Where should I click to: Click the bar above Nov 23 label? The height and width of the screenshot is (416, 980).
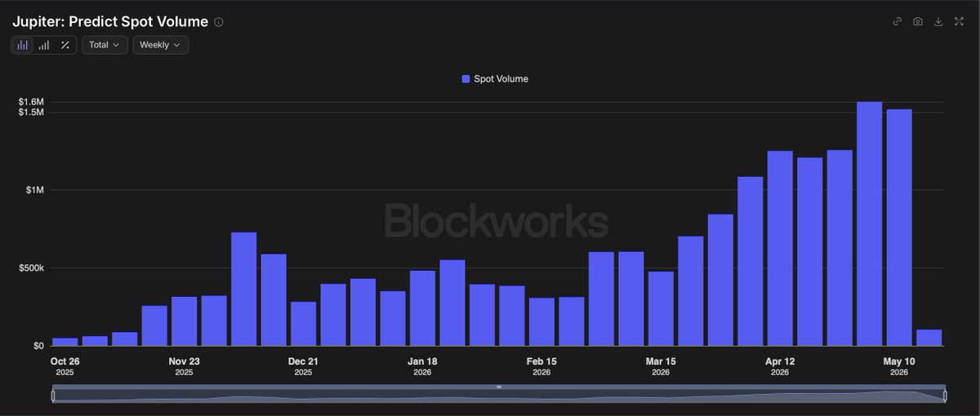pos(184,321)
